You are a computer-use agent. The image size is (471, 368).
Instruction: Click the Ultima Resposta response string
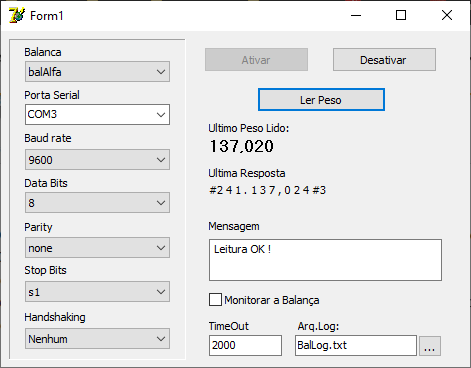pyautogui.click(x=267, y=190)
